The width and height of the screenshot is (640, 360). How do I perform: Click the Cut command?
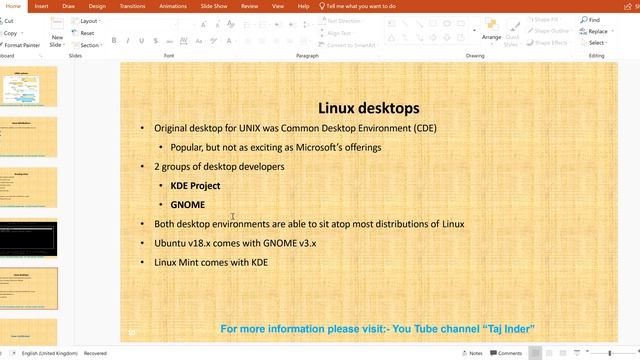[8, 21]
